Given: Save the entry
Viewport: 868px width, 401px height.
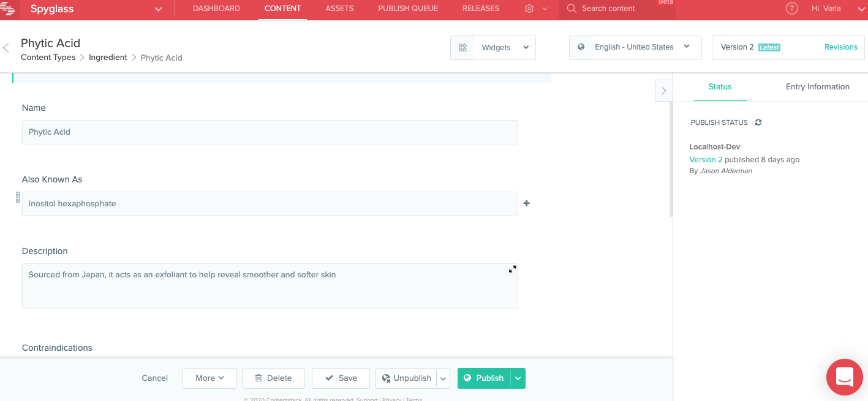Looking at the screenshot, I should point(341,378).
